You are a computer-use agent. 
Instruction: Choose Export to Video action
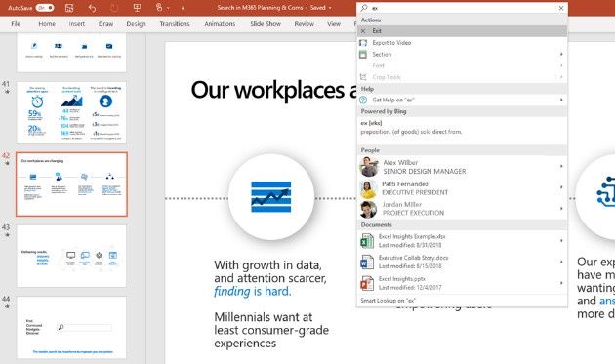pyautogui.click(x=462, y=42)
